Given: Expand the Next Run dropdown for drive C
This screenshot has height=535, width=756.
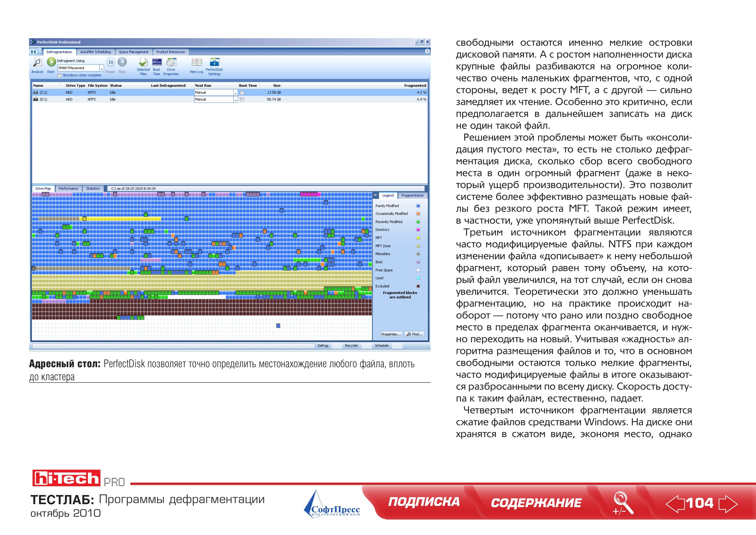Looking at the screenshot, I should [x=235, y=93].
